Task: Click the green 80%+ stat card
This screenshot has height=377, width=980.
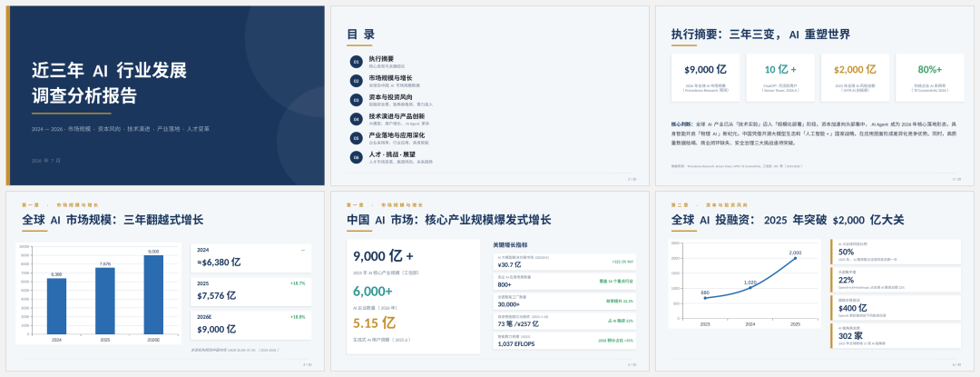Action: click(930, 77)
